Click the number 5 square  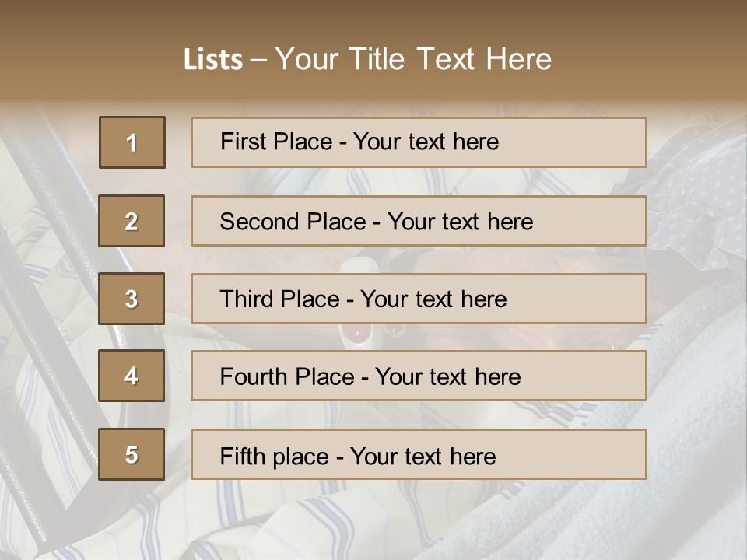click(x=132, y=454)
